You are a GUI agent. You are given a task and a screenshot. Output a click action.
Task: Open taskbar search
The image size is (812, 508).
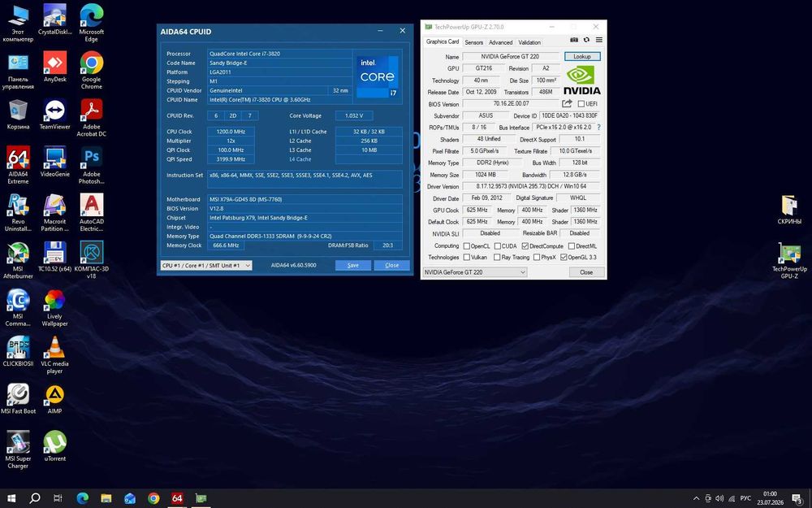[x=35, y=499]
